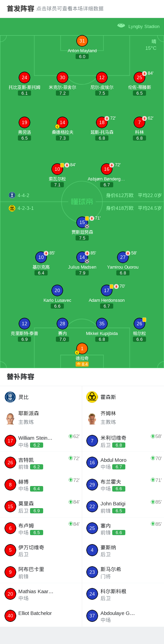Tap the 首发阵容 section header

coord(21,9)
